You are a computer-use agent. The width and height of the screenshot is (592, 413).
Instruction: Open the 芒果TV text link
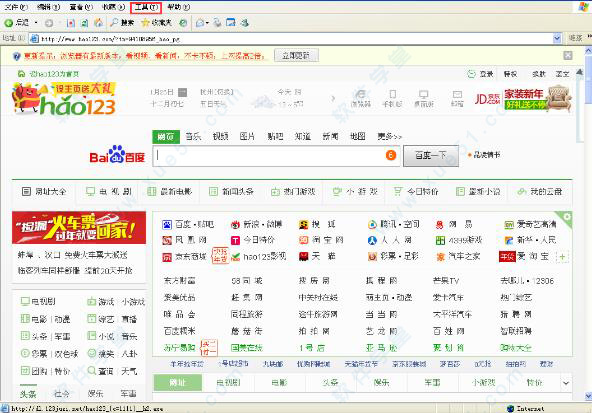(446, 281)
